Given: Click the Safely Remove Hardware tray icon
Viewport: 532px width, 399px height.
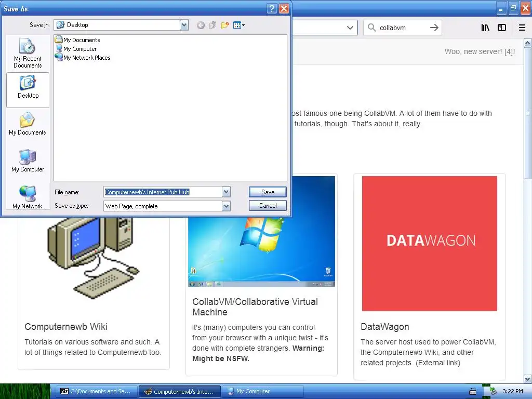Looking at the screenshot, I should click(x=493, y=391).
